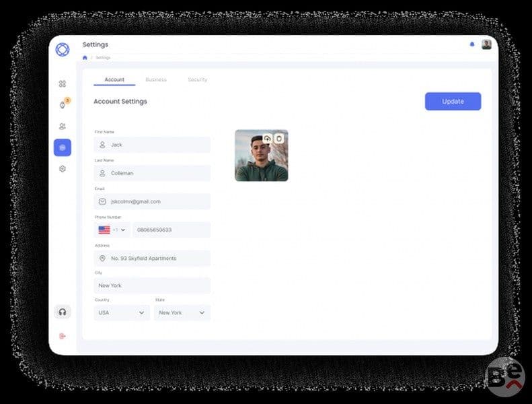Open the dashboard grid icon in the sidebar
Viewport: 532px width, 404px height.
63,83
